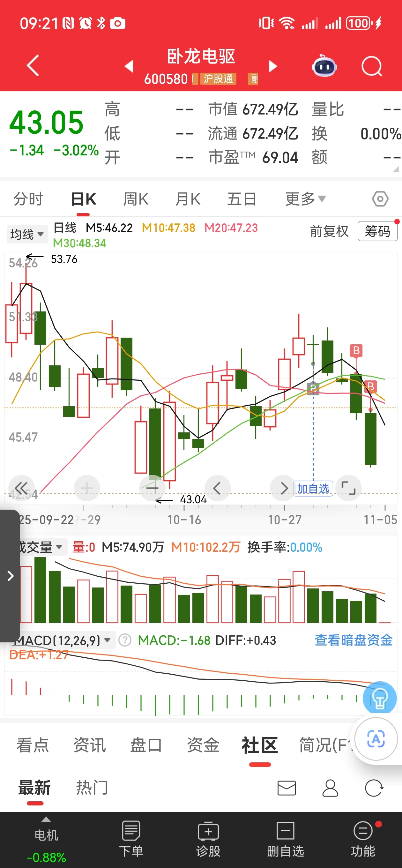This screenshot has width=402, height=868.
Task: Open 查看暗盘资金 link
Action: (x=354, y=640)
